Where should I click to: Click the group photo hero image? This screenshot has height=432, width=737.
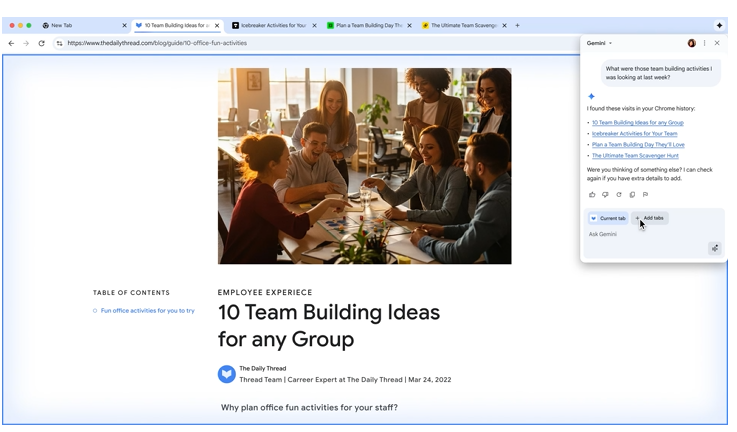click(364, 166)
